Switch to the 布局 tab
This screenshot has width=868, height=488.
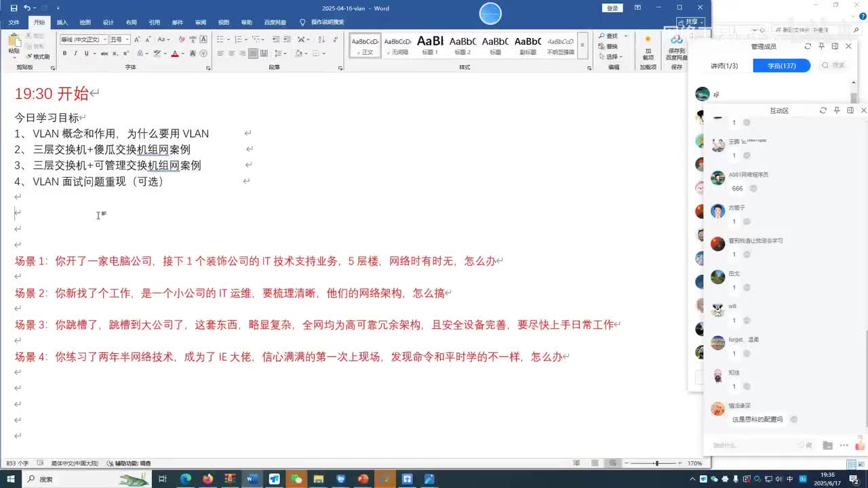pyautogui.click(x=132, y=22)
